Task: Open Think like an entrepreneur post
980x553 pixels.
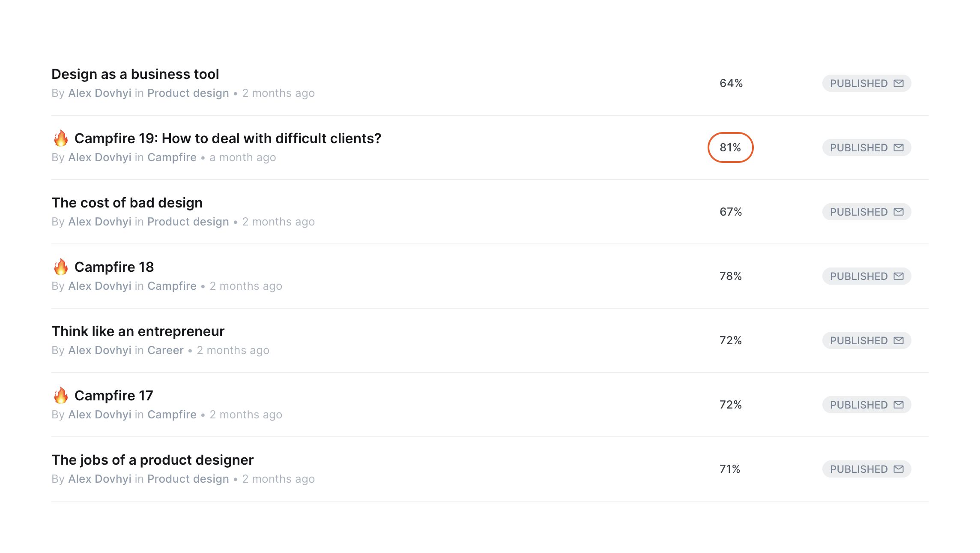Action: pyautogui.click(x=138, y=331)
